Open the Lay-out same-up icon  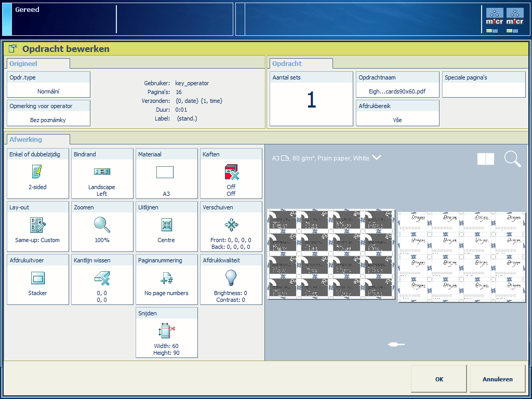point(37,225)
